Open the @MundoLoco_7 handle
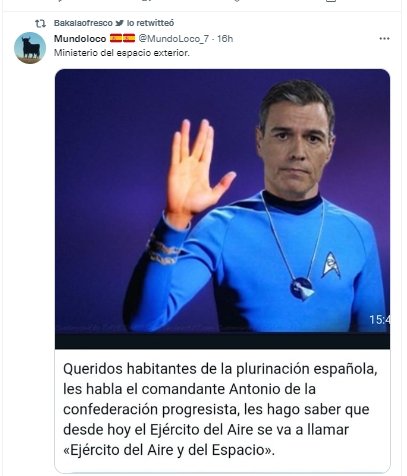The height and width of the screenshot is (476, 407). [x=174, y=39]
